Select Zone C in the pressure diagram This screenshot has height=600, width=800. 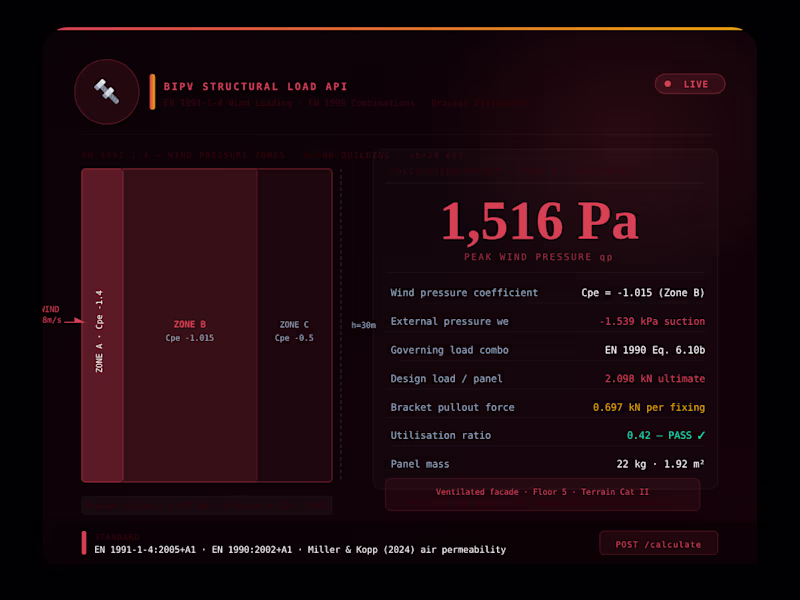(294, 326)
